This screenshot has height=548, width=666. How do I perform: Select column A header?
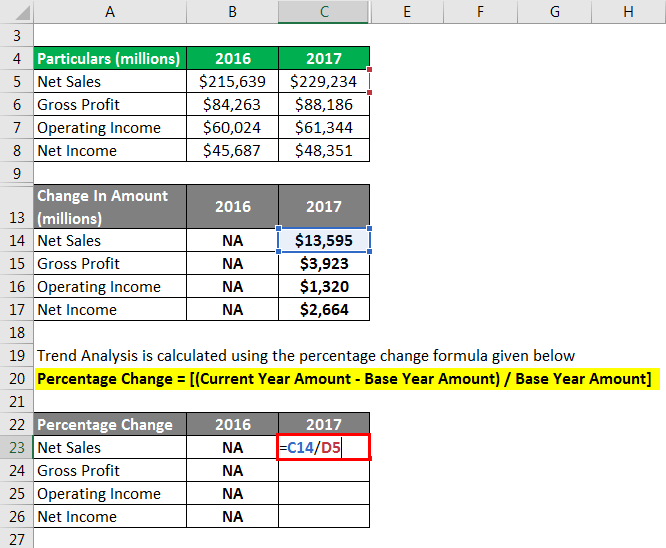[110, 11]
